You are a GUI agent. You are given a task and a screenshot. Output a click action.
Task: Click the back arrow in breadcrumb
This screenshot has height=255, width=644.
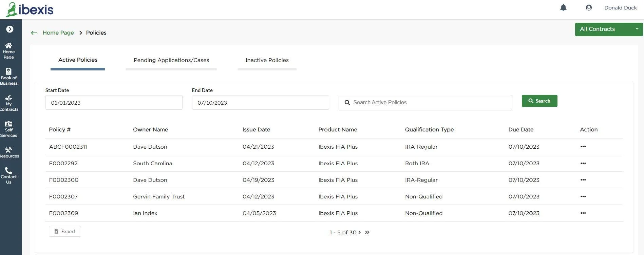tap(34, 33)
